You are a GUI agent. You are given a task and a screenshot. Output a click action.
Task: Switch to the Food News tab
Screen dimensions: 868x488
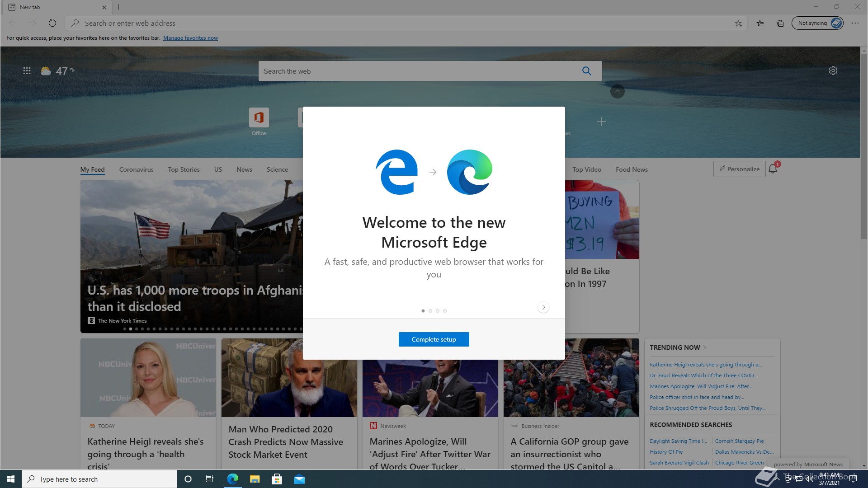pyautogui.click(x=632, y=169)
